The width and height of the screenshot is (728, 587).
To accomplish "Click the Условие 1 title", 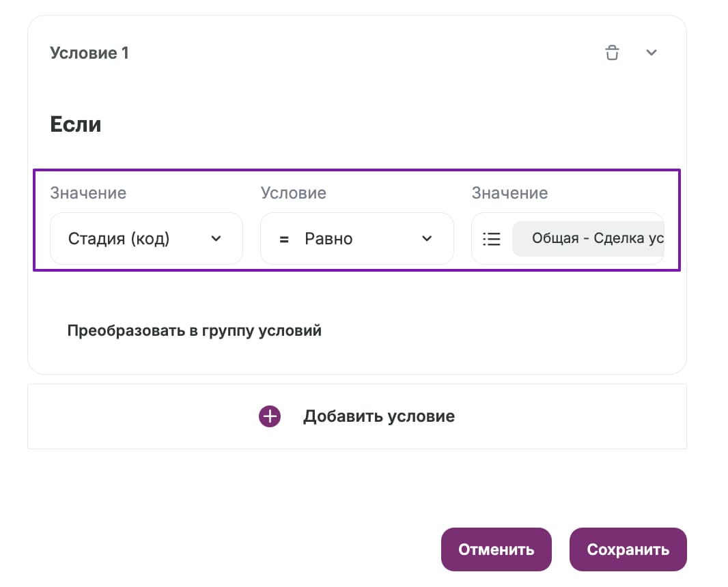I will 89,53.
